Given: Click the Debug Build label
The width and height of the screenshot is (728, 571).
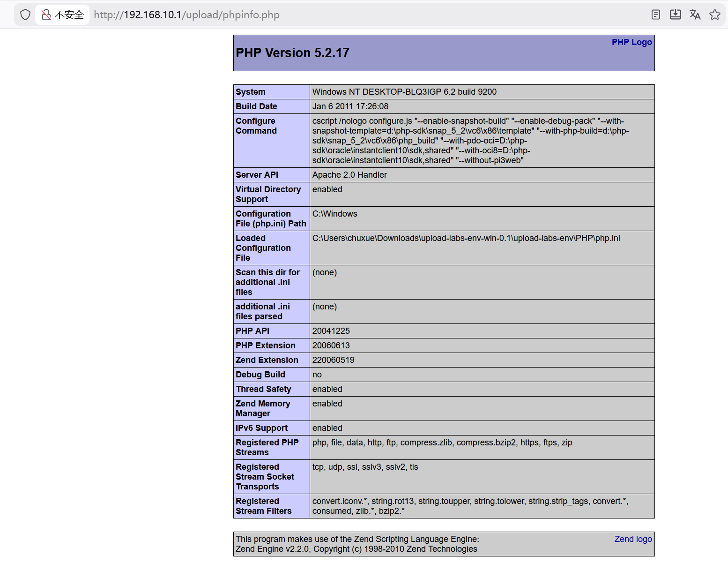Looking at the screenshot, I should (x=260, y=375).
